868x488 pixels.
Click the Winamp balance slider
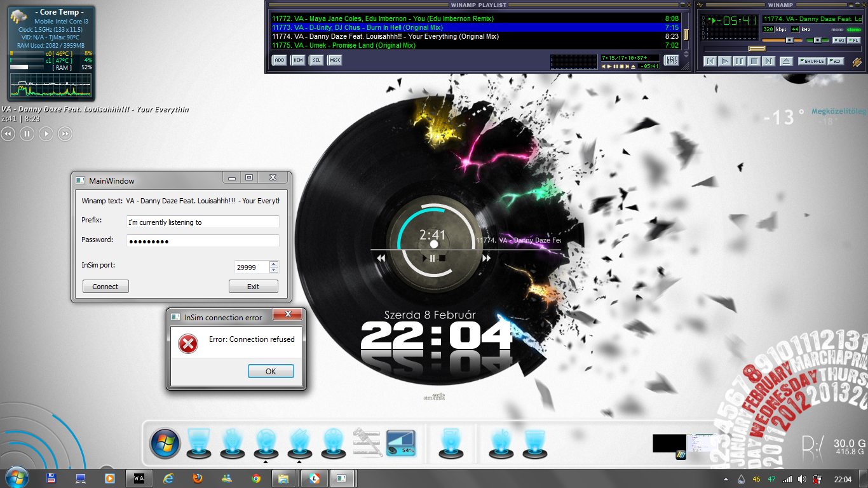coord(818,40)
